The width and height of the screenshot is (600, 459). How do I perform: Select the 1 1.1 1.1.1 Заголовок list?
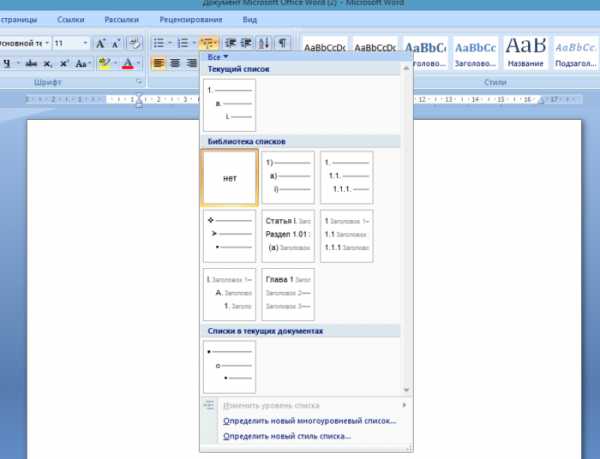[x=346, y=236]
